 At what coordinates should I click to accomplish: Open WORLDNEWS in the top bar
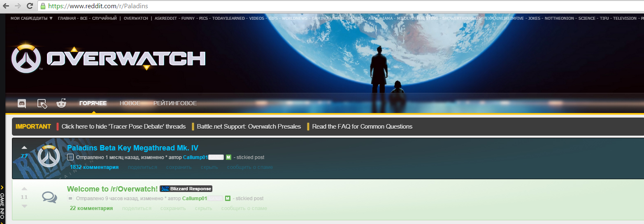click(295, 18)
